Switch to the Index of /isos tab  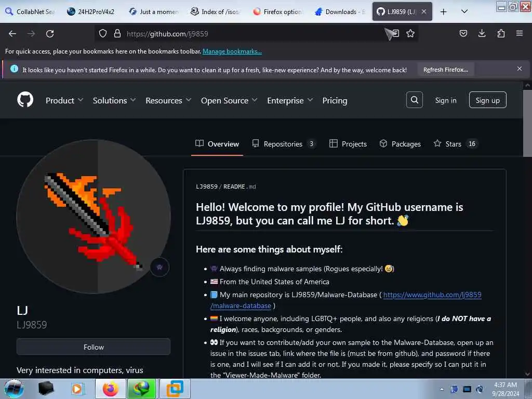(x=216, y=11)
